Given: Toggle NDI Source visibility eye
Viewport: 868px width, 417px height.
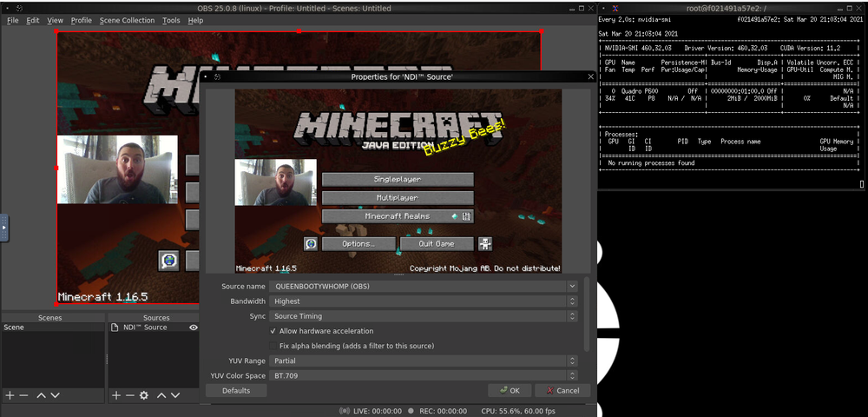Looking at the screenshot, I should tap(194, 328).
